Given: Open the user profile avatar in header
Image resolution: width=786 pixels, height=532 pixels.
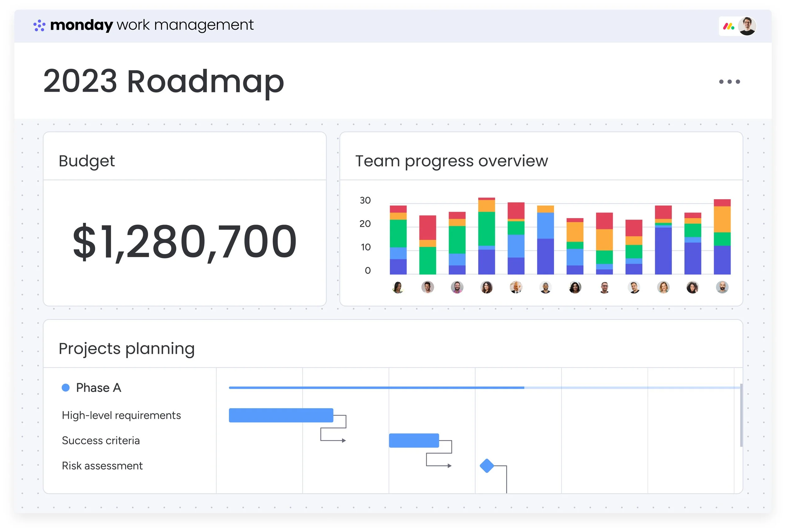Looking at the screenshot, I should [x=747, y=26].
